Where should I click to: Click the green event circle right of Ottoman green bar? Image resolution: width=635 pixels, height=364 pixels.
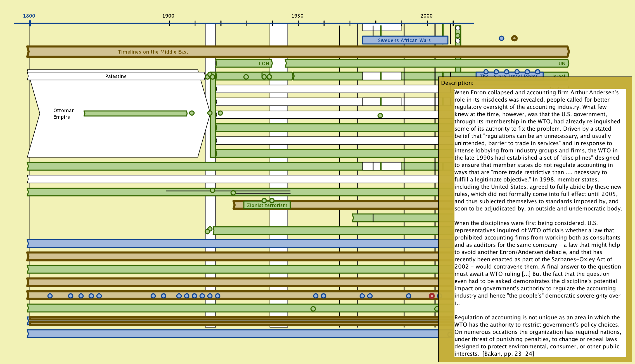pos(192,113)
